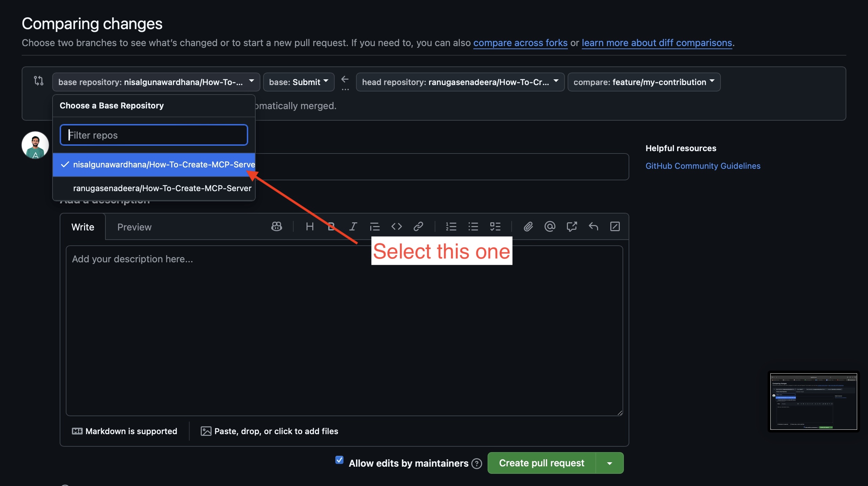Open the compare: feature/my-contribution dropdown
868x486 pixels.
[x=644, y=82]
